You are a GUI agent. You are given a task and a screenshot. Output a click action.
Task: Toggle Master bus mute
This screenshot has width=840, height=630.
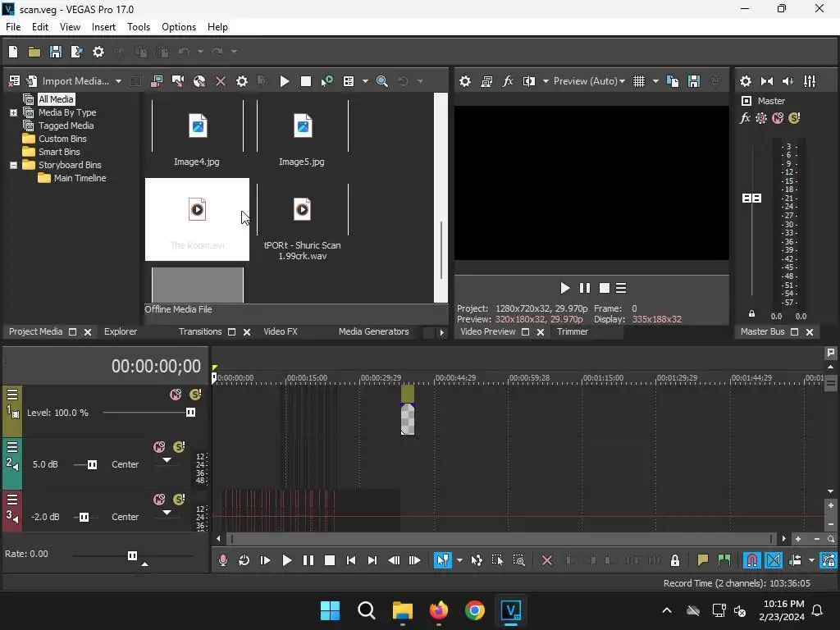[778, 118]
